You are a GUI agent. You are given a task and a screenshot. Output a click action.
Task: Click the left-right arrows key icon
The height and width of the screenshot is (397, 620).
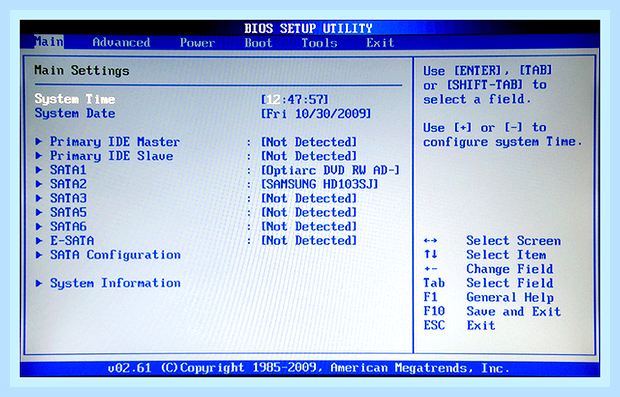pos(430,240)
